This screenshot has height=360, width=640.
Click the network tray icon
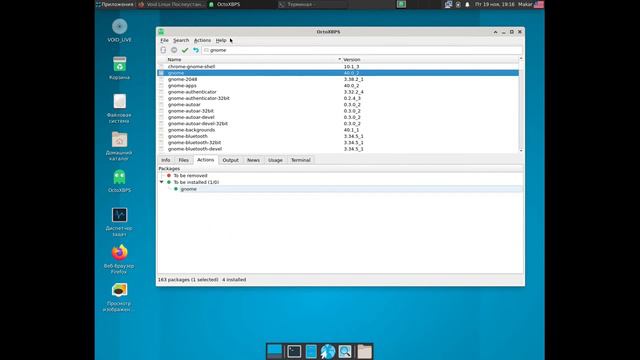pos(448,4)
